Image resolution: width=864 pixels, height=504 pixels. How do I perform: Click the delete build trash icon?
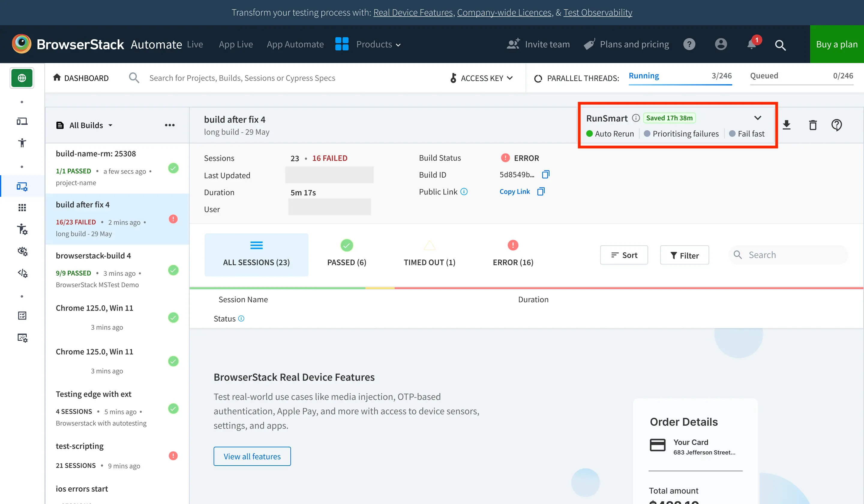tap(813, 125)
